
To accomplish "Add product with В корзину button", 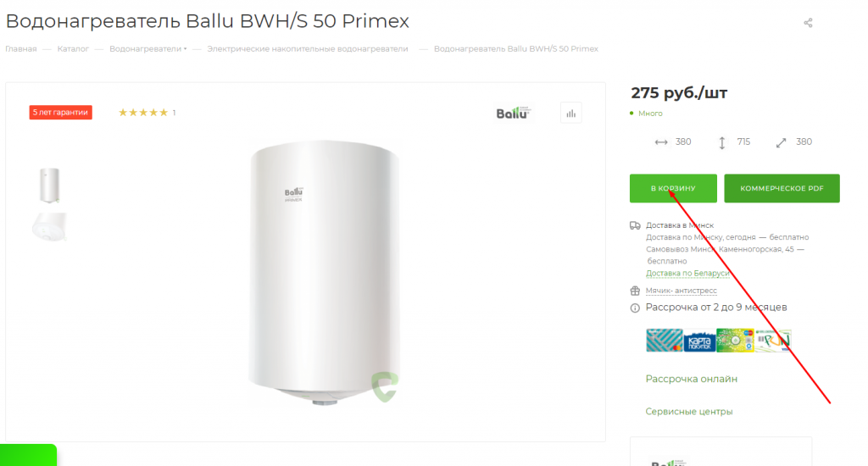I will click(x=673, y=188).
